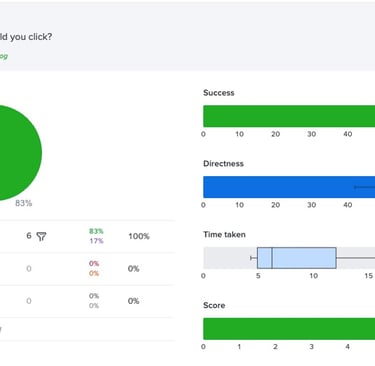Click the 100% total in the first row
375x366 pixels.
[139, 236]
